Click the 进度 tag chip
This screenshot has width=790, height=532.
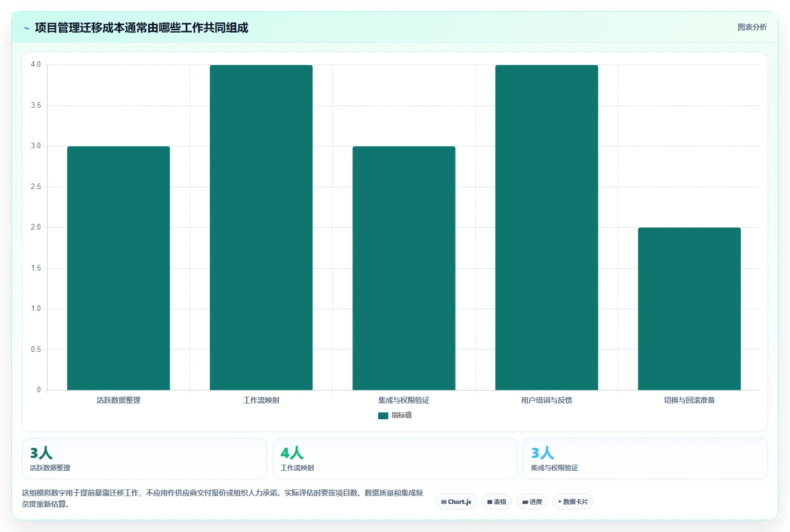click(532, 502)
